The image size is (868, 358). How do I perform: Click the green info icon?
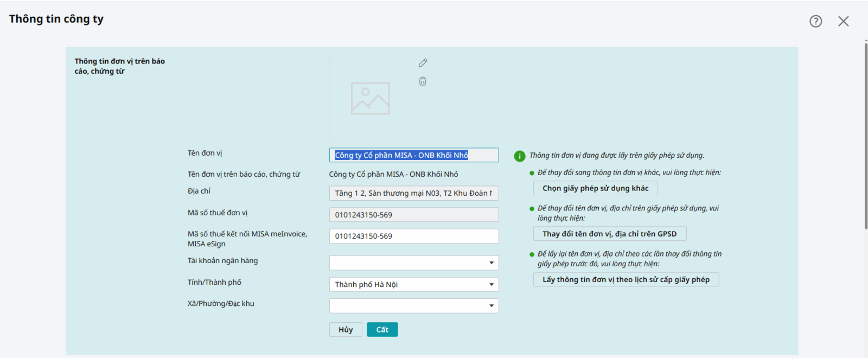pyautogui.click(x=519, y=156)
